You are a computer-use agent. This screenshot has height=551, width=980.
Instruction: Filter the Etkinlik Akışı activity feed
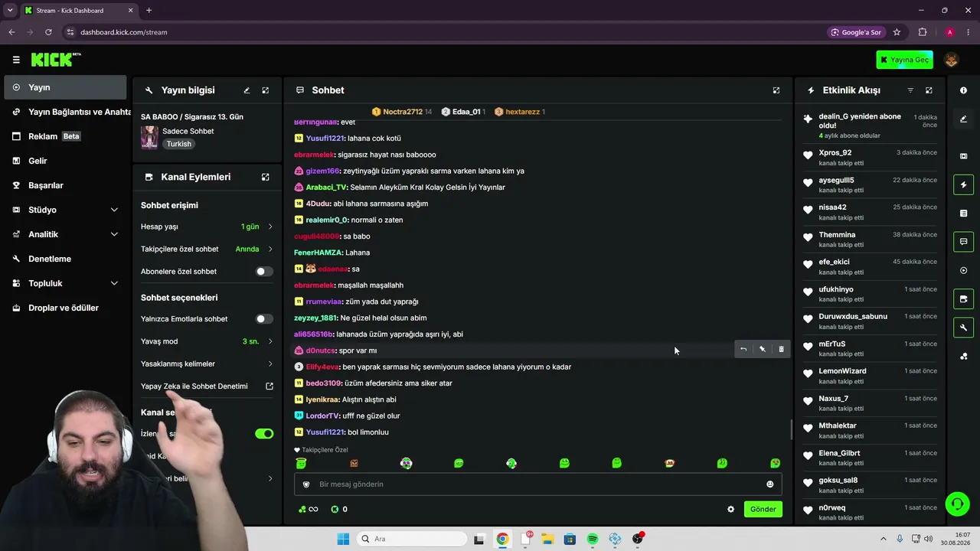coord(910,90)
